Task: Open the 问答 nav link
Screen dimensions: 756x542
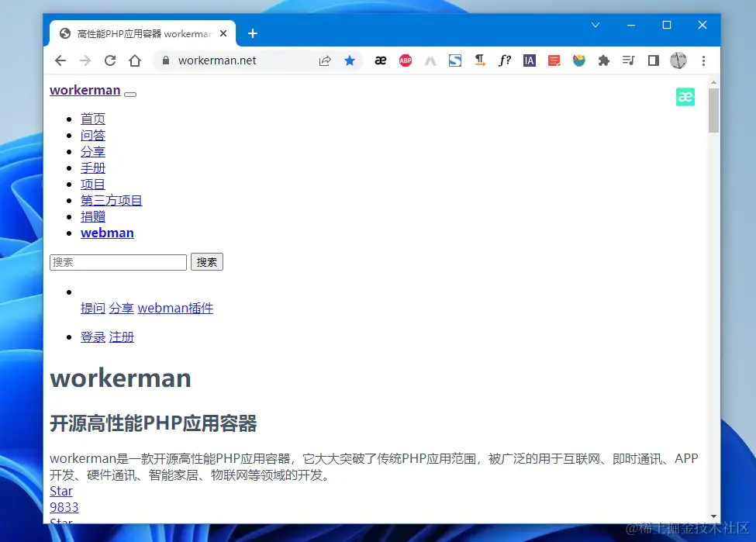Action: tap(92, 135)
